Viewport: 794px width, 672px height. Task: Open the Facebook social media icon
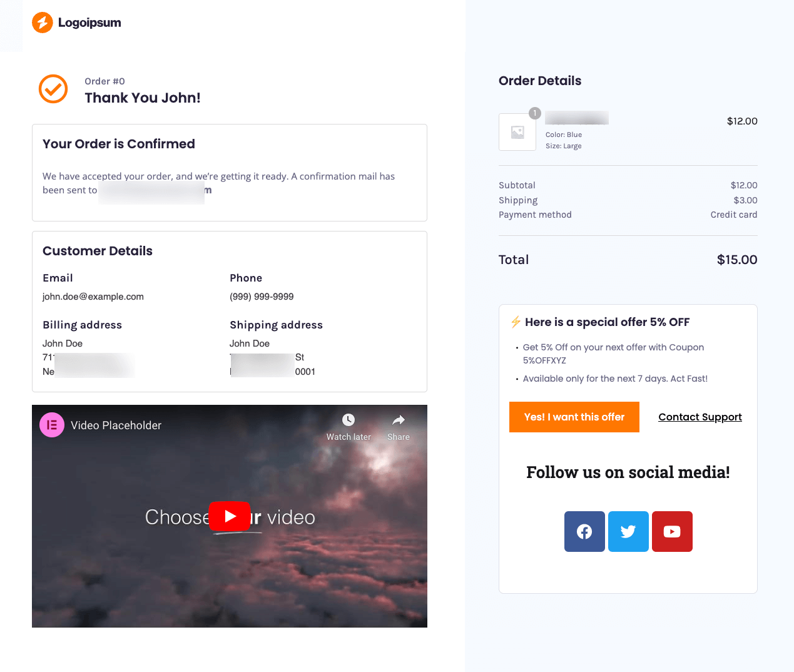(x=584, y=531)
